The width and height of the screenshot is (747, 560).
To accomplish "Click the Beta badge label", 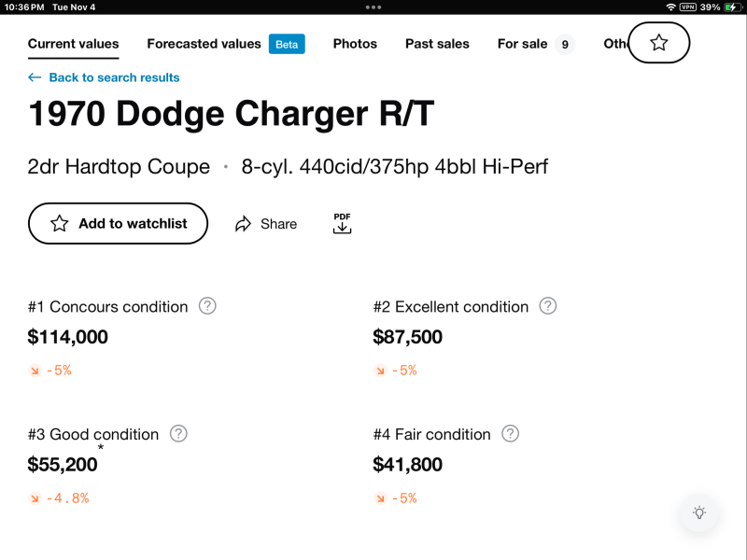I will coord(287,44).
